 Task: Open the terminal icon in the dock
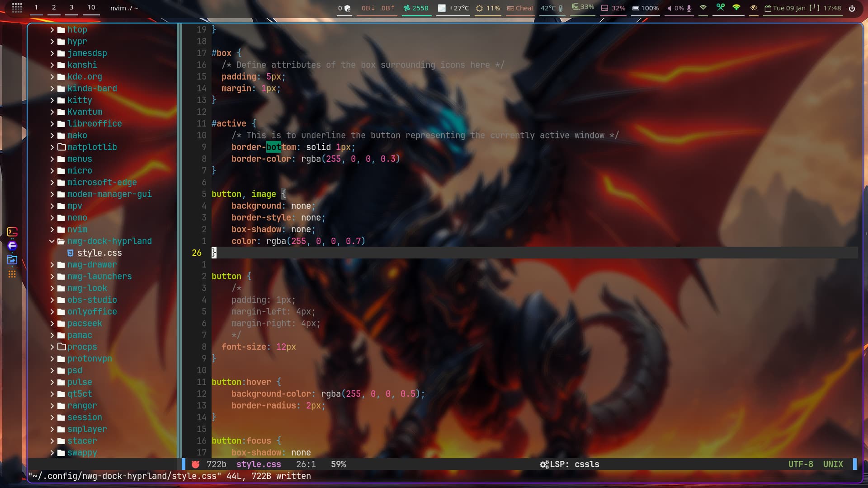click(x=12, y=232)
